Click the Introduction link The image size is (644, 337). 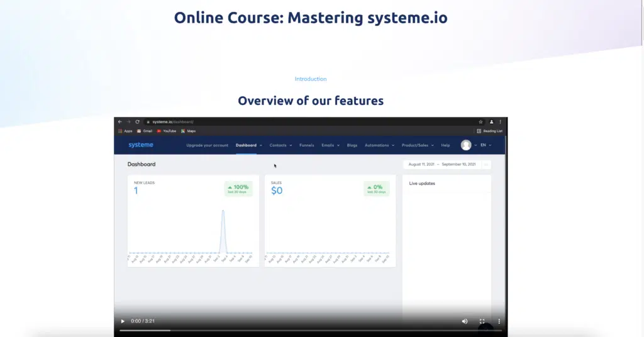311,79
